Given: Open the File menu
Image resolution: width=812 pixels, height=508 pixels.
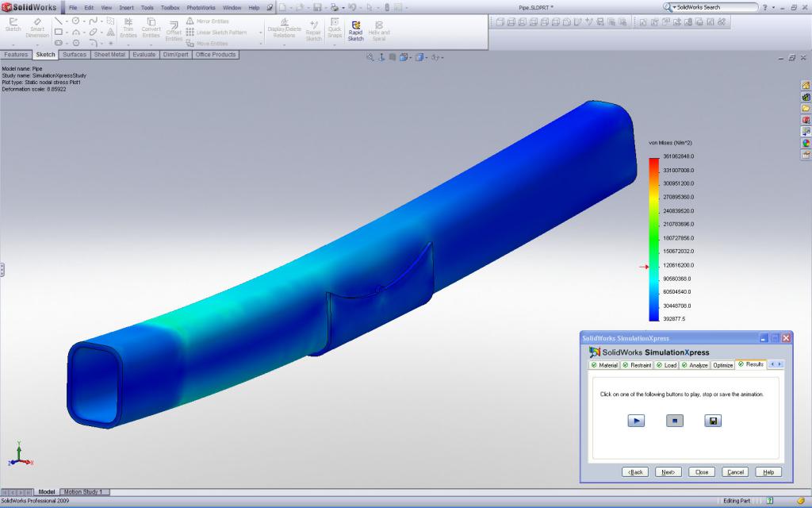Looking at the screenshot, I should [73, 8].
